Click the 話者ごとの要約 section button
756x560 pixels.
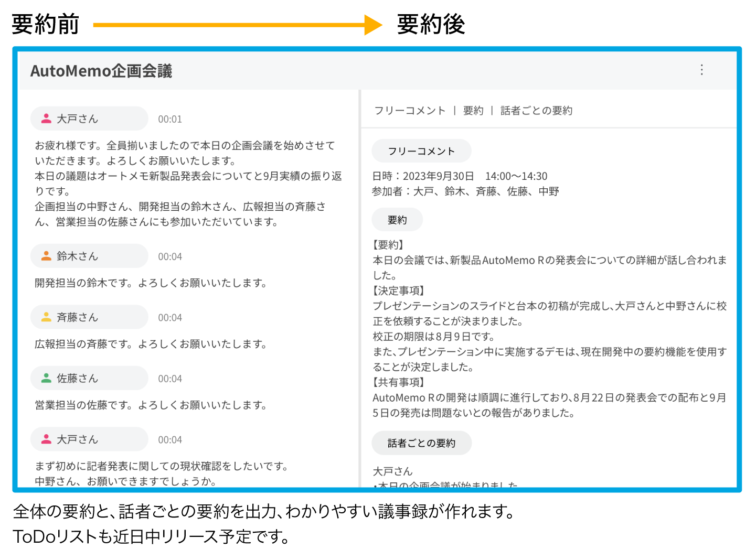pos(421,443)
